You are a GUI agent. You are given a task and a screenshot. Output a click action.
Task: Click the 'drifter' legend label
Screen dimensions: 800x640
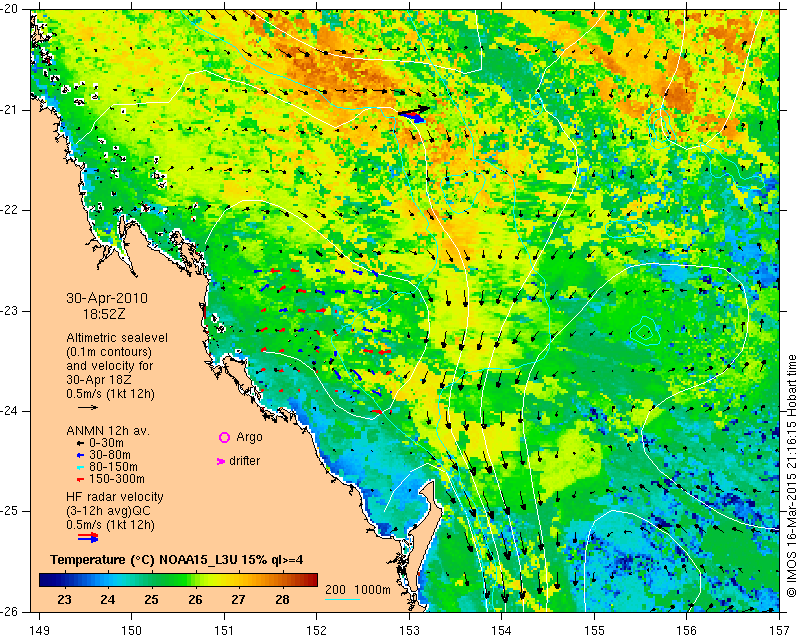(x=244, y=461)
